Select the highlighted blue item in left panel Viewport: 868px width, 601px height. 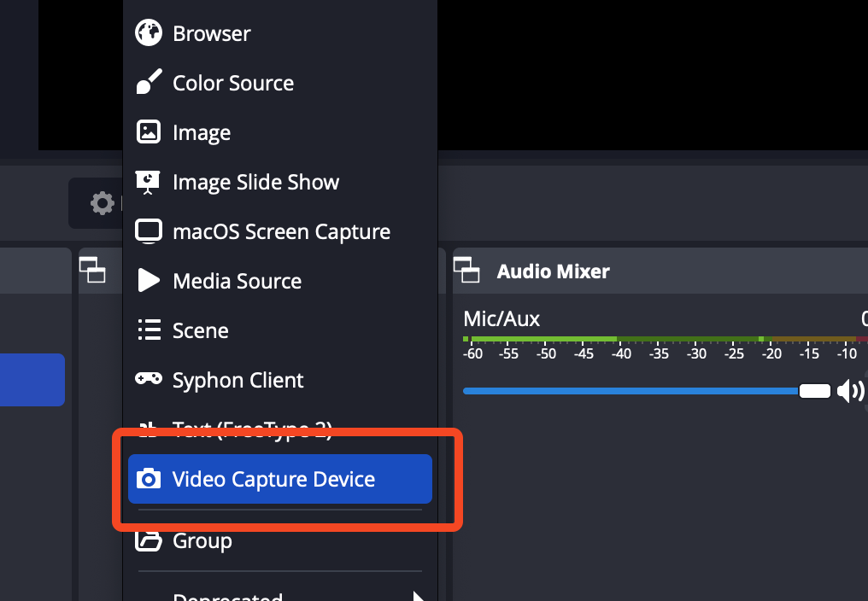32,379
